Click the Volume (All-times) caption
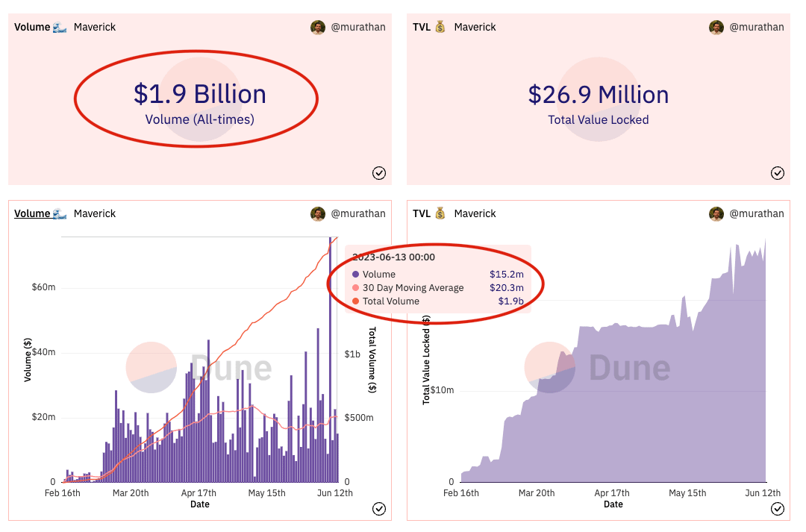806x532 pixels. 199,119
